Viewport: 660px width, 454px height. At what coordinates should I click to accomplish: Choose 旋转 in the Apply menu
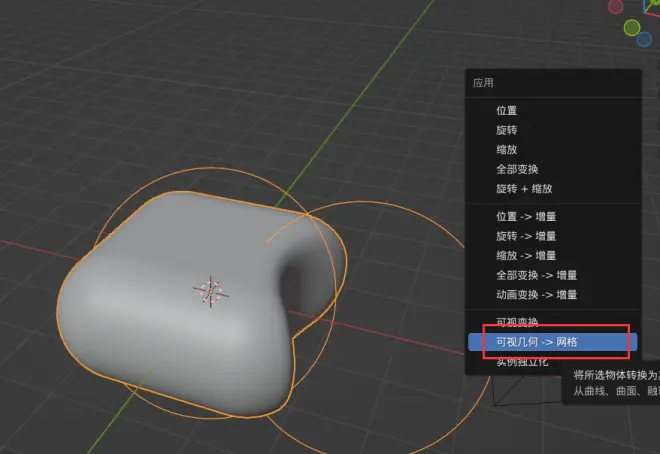pos(553,130)
